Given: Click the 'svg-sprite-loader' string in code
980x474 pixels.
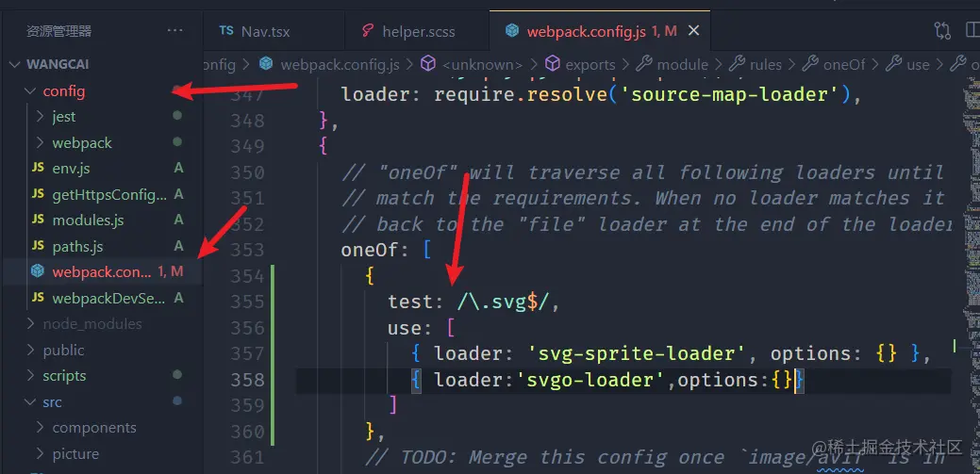Looking at the screenshot, I should point(637,353).
